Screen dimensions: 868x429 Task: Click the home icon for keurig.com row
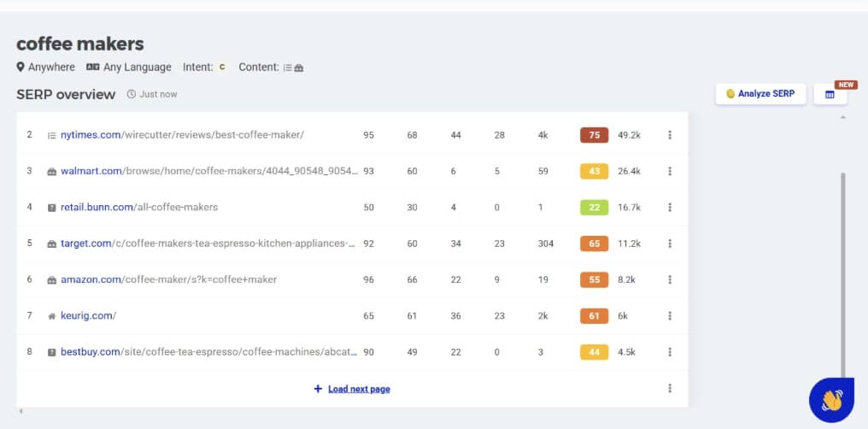[x=51, y=316]
